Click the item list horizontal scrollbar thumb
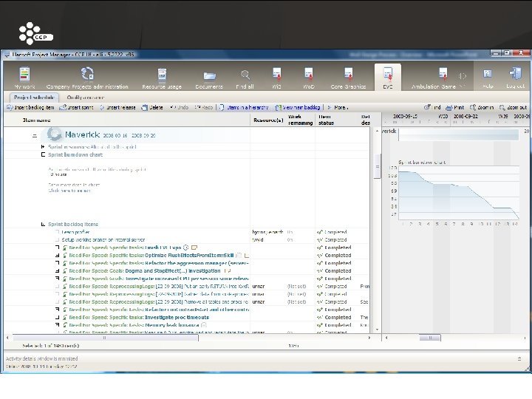Screen dimensions: 532x399 (105, 338)
